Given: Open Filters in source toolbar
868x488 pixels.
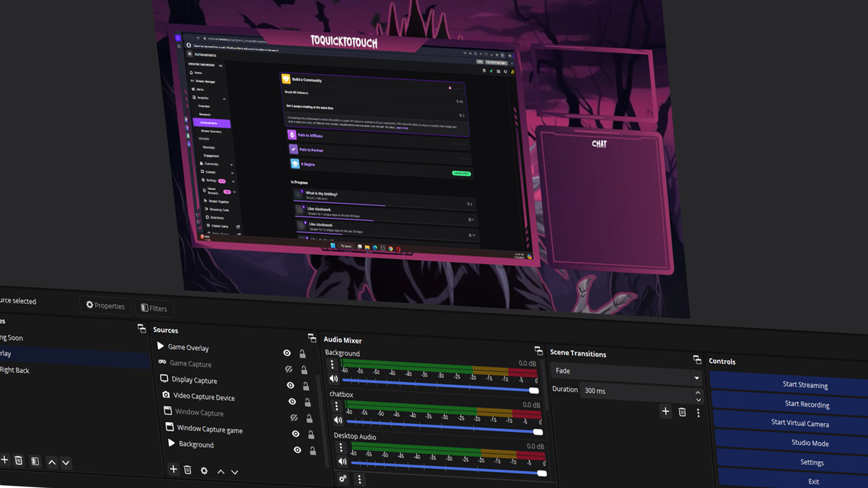Looking at the screenshot, I should tap(154, 308).
